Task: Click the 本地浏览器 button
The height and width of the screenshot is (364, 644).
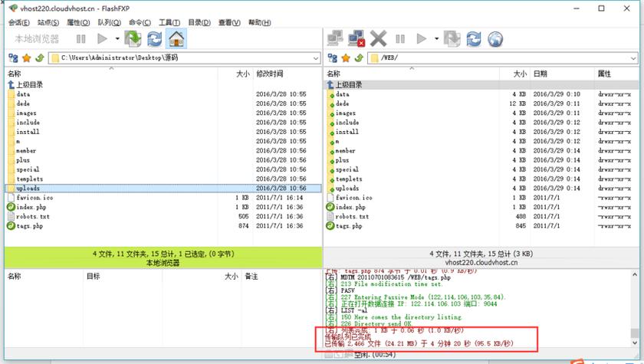Action: click(x=36, y=38)
